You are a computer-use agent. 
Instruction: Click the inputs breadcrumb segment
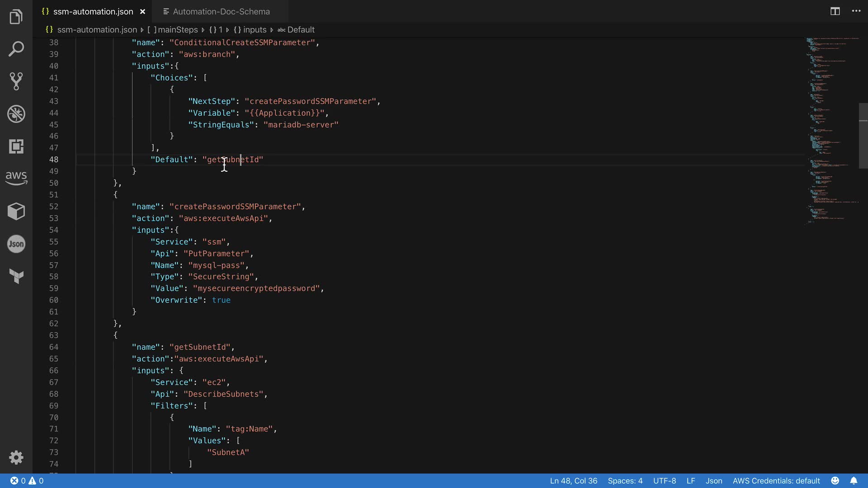255,30
